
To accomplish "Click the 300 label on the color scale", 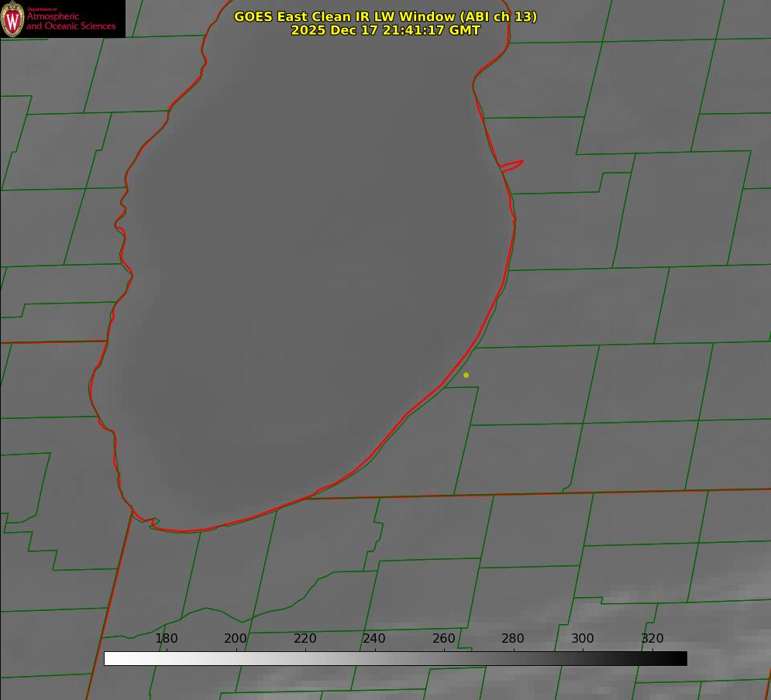I will (583, 638).
